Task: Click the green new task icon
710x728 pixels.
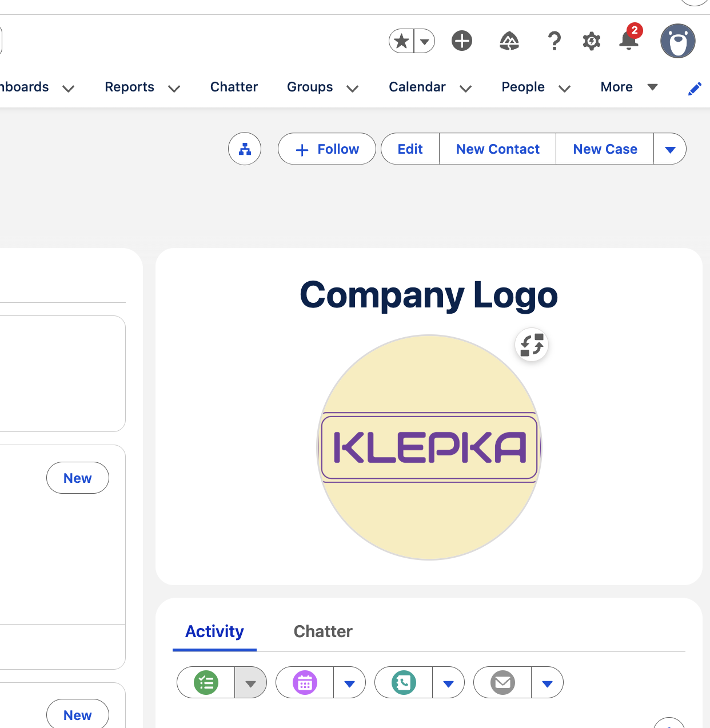Action: [x=206, y=683]
